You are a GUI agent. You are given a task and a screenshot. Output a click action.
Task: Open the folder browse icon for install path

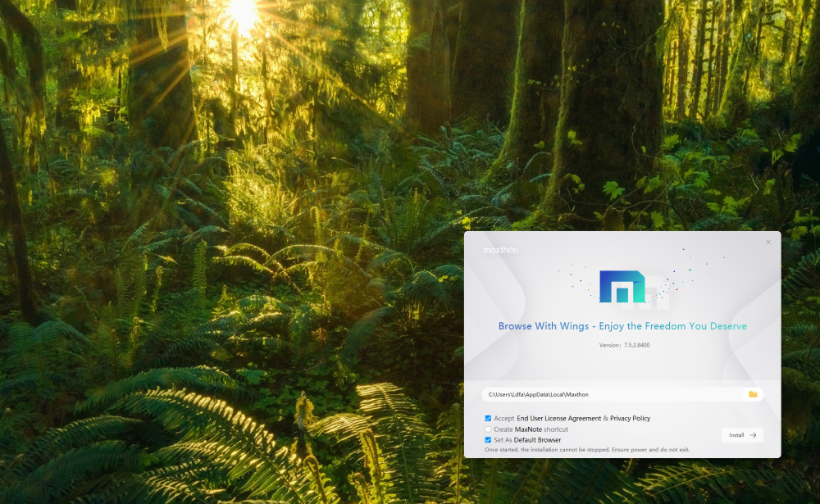tap(753, 394)
